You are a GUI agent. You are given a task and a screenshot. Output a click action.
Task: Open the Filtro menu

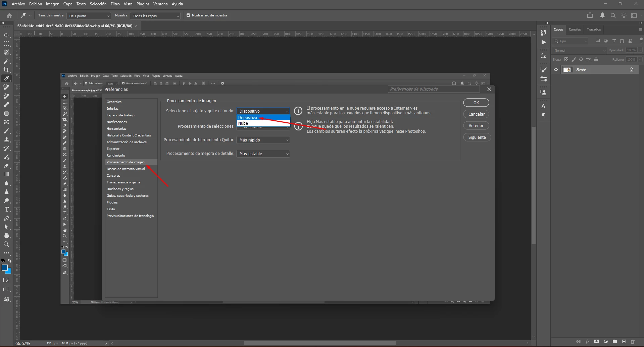[x=115, y=4]
